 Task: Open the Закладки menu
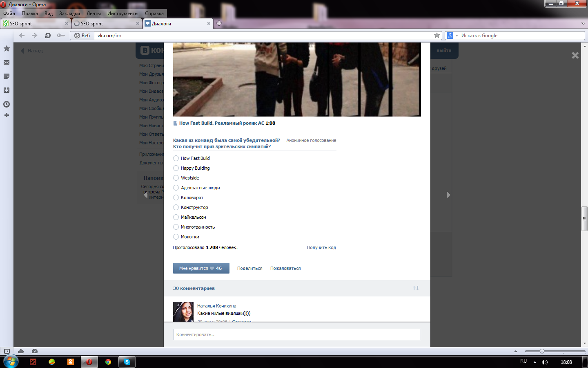click(x=69, y=13)
